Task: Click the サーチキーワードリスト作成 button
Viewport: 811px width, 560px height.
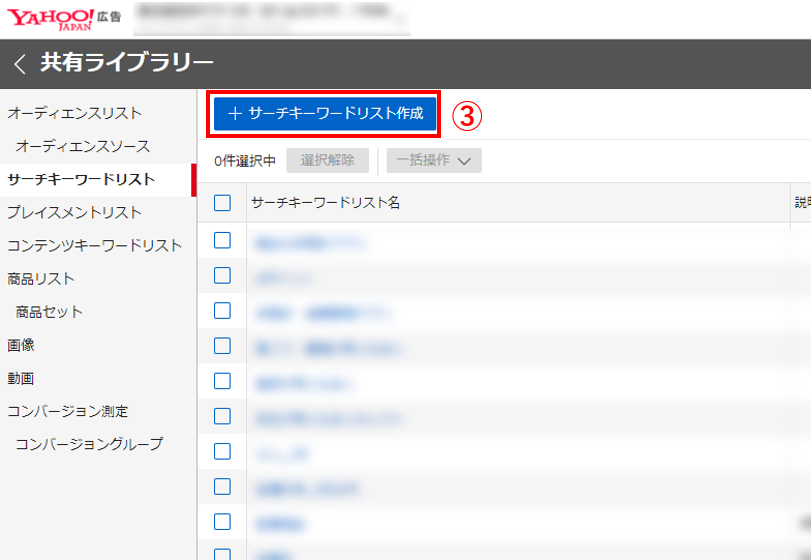Action: [326, 114]
